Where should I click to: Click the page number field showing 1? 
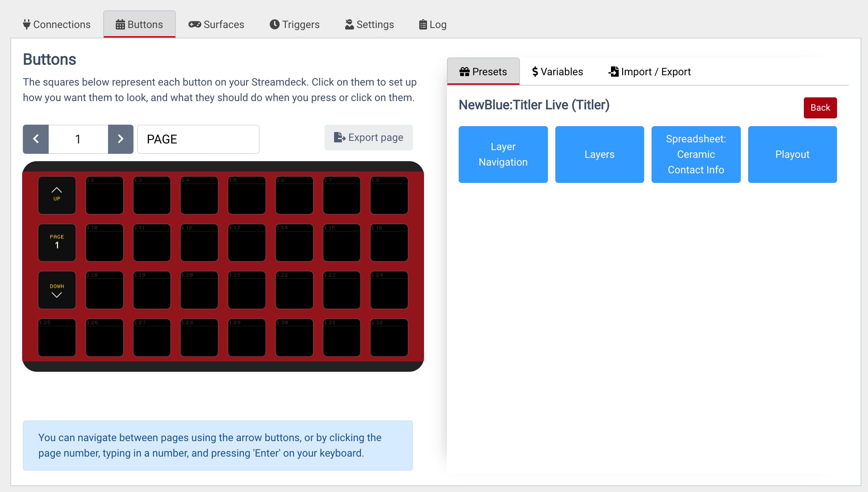[78, 139]
